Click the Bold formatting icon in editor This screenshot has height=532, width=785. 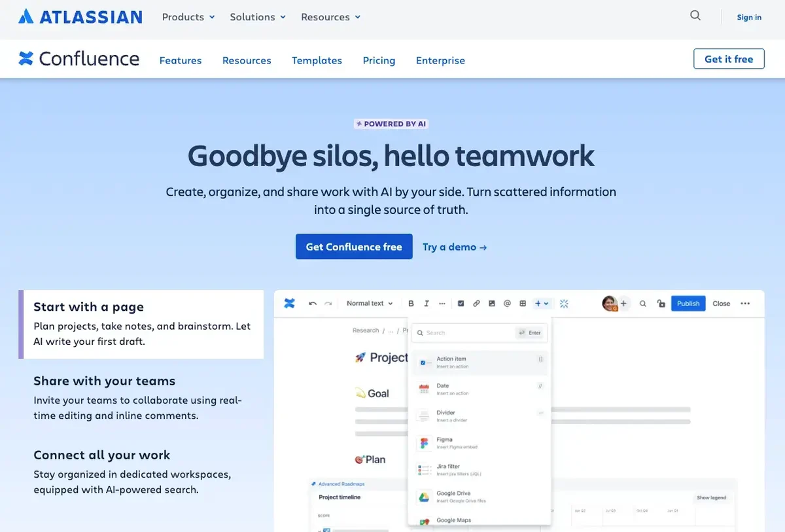point(411,304)
